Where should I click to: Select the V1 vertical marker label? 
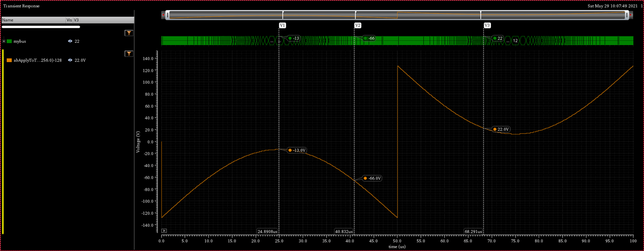point(282,25)
